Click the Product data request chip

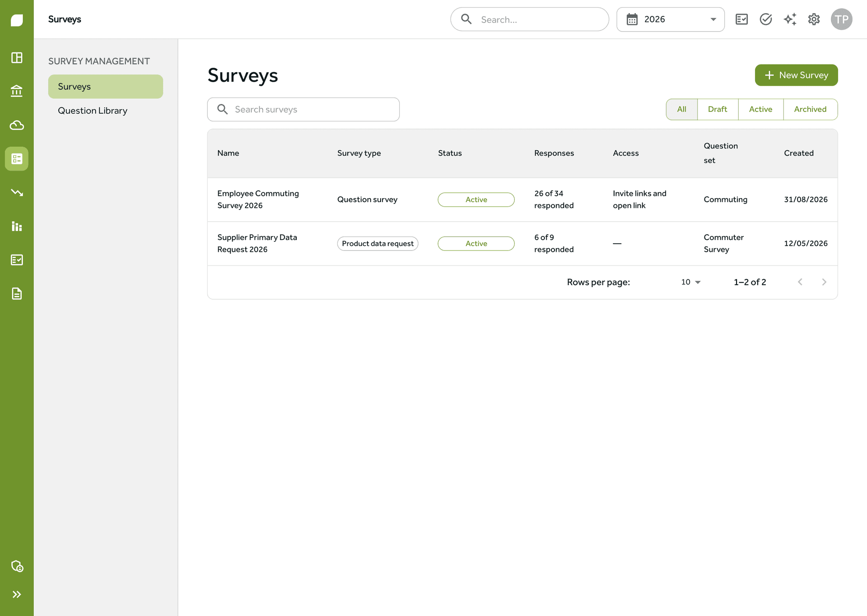pyautogui.click(x=378, y=244)
